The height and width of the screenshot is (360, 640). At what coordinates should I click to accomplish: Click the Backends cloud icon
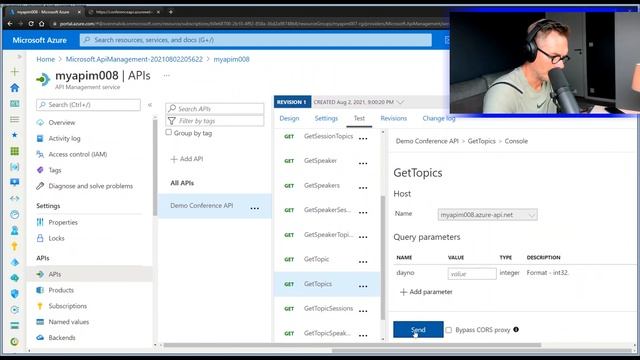coord(40,338)
